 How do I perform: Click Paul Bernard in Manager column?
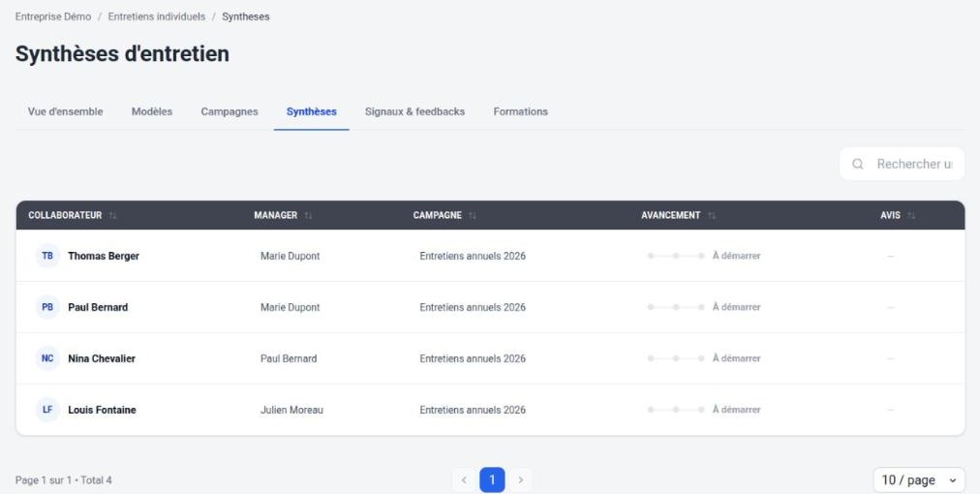coord(289,358)
